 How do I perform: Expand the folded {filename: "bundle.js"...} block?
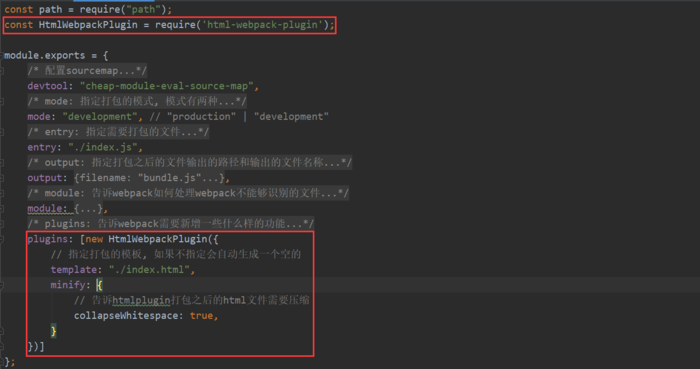[x=150, y=178]
